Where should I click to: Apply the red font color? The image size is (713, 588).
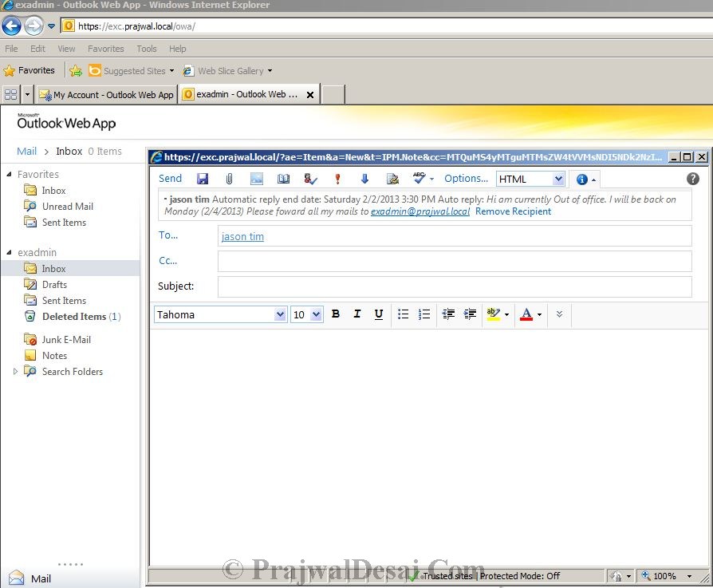pyautogui.click(x=526, y=314)
